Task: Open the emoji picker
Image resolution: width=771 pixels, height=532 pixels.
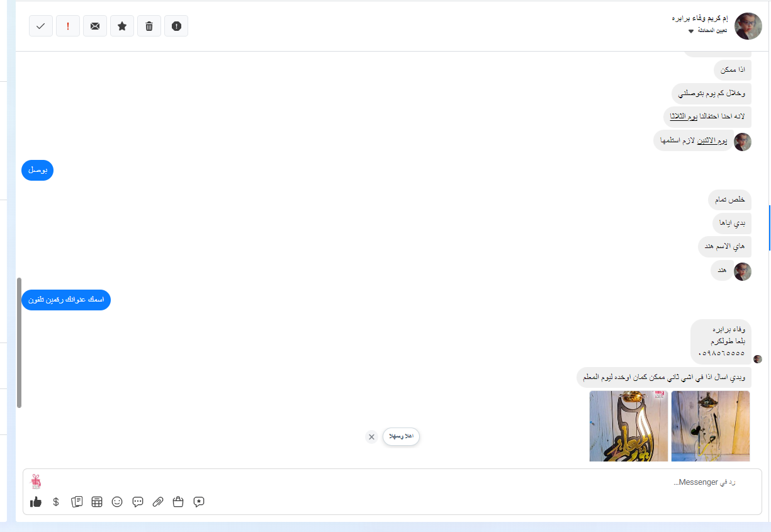Action: pyautogui.click(x=117, y=502)
